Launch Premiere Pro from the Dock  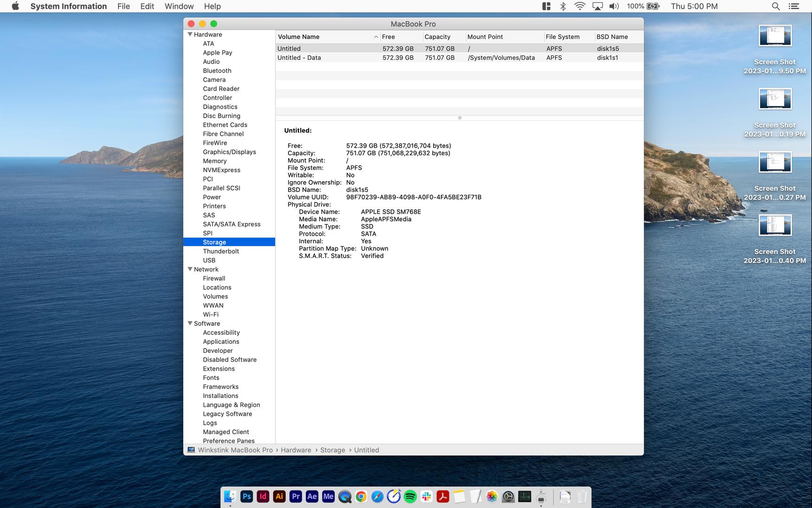coord(296,496)
